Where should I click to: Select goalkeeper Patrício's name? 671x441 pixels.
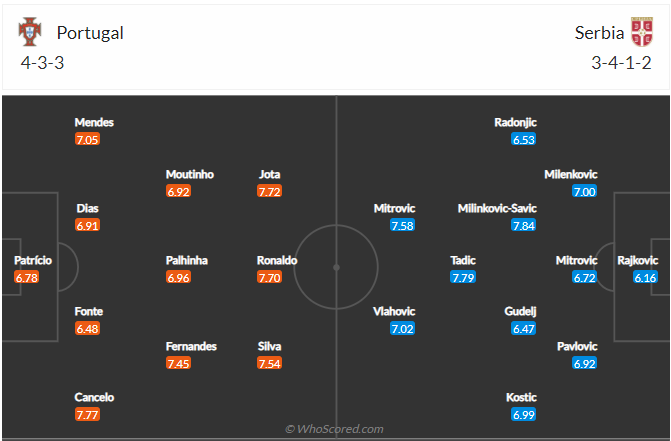tap(33, 260)
